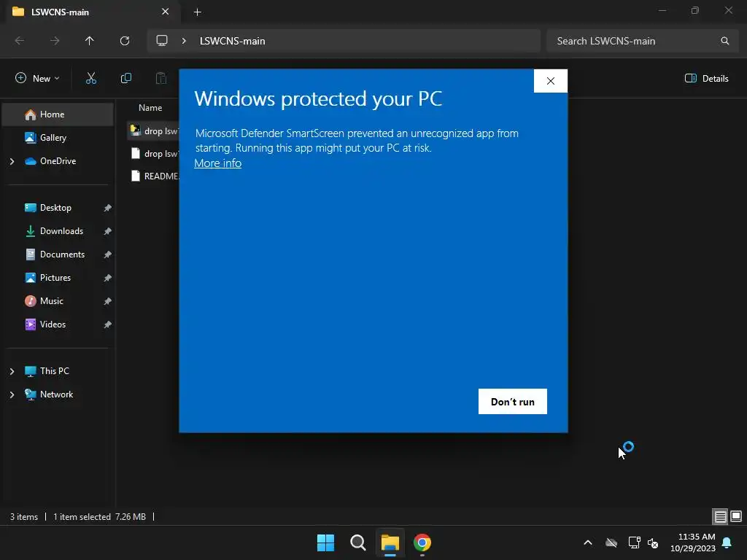747x560 pixels.
Task: Select the first 'drop lsw' application file
Action: [153, 131]
